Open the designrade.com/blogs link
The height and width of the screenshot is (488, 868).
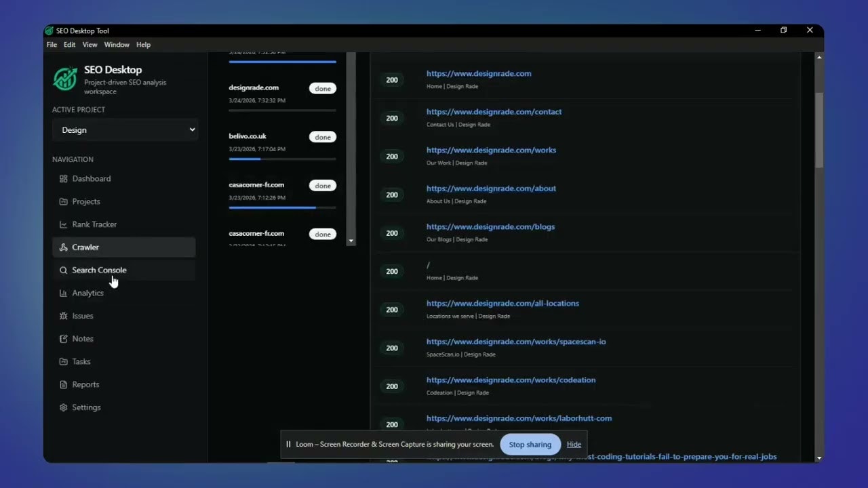tap(490, 226)
